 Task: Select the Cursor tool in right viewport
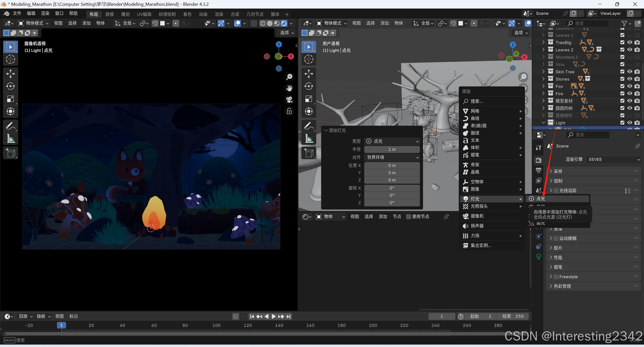tap(309, 59)
